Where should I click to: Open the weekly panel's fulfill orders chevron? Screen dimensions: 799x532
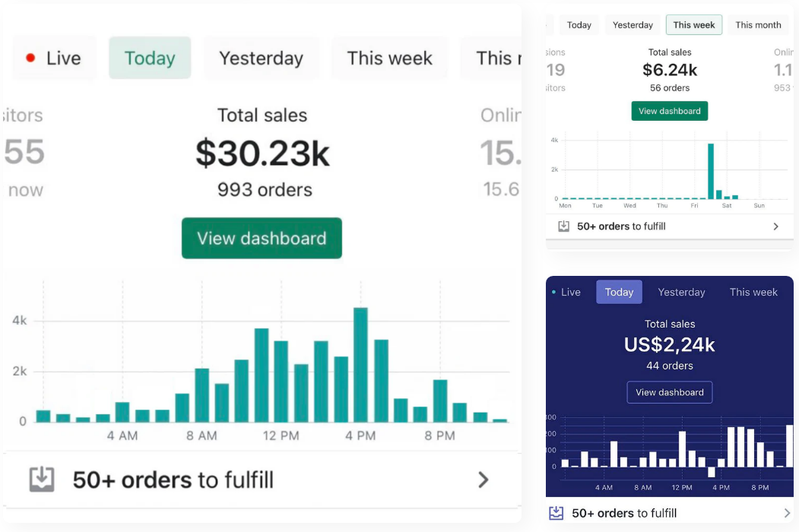775,226
